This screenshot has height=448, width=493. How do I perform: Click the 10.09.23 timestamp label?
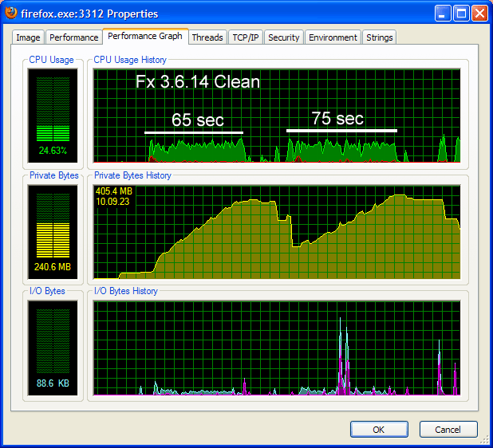coord(112,202)
